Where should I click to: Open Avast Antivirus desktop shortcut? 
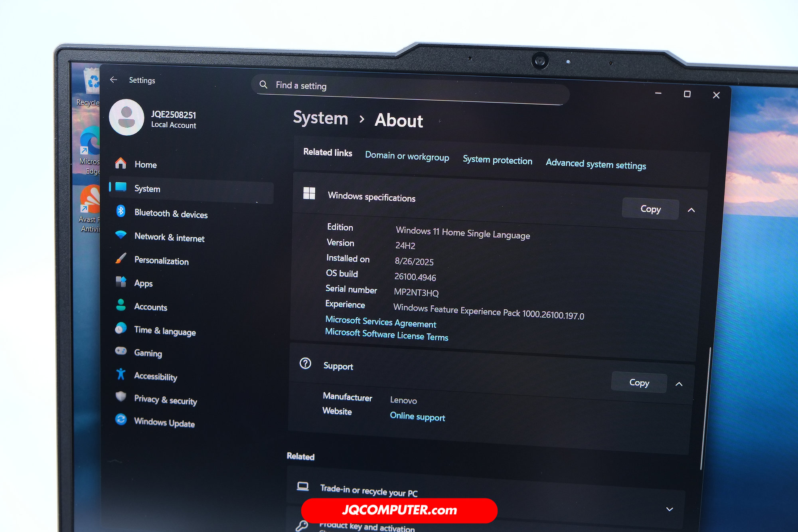point(90,209)
